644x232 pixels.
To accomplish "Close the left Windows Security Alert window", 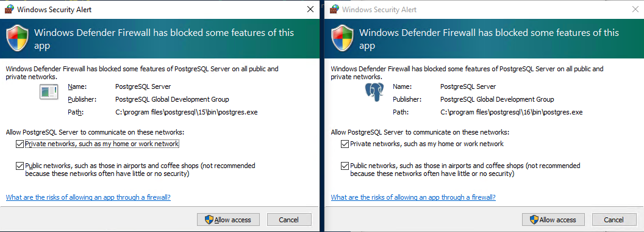I will tap(310, 9).
